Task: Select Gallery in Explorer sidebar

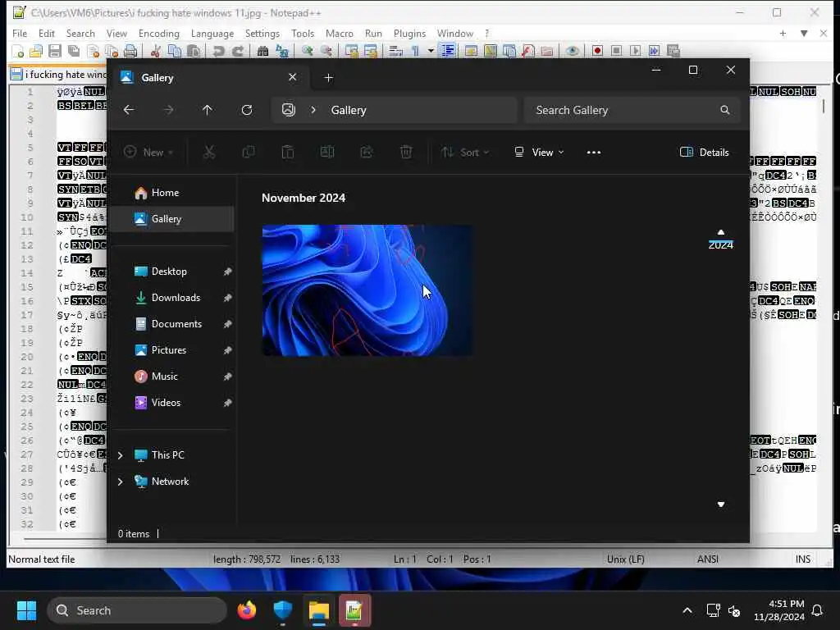Action: [x=174, y=218]
